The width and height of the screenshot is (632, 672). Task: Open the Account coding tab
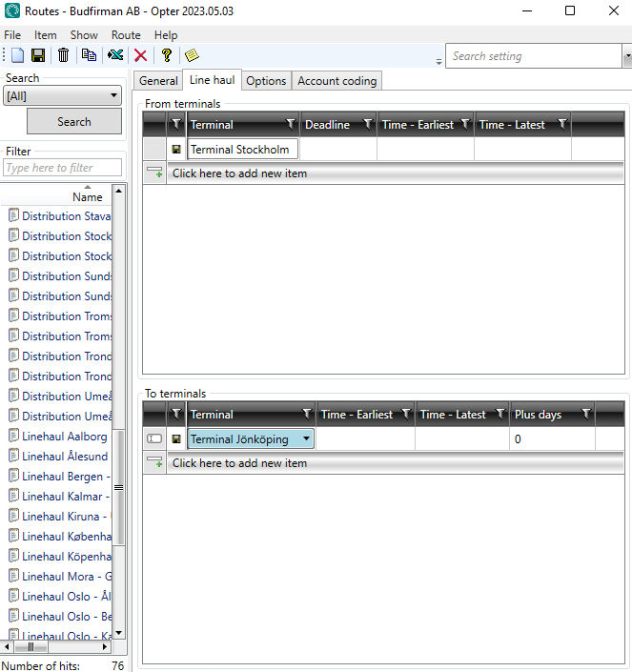[336, 81]
